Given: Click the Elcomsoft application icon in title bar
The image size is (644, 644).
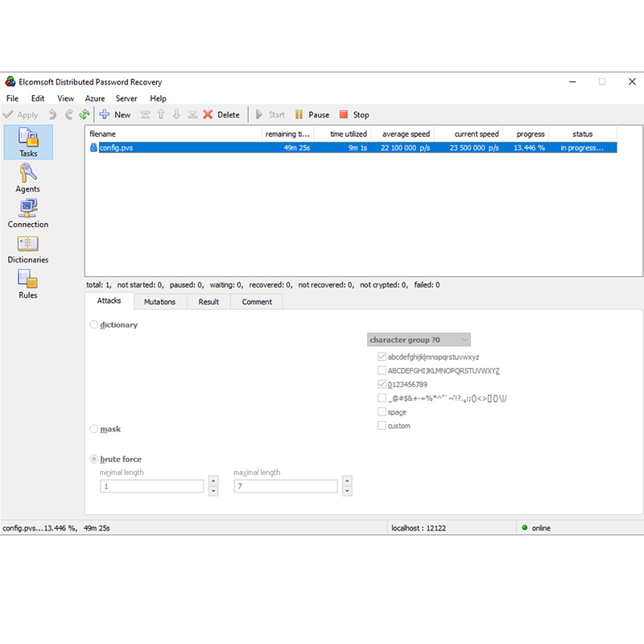Looking at the screenshot, I should tap(10, 81).
